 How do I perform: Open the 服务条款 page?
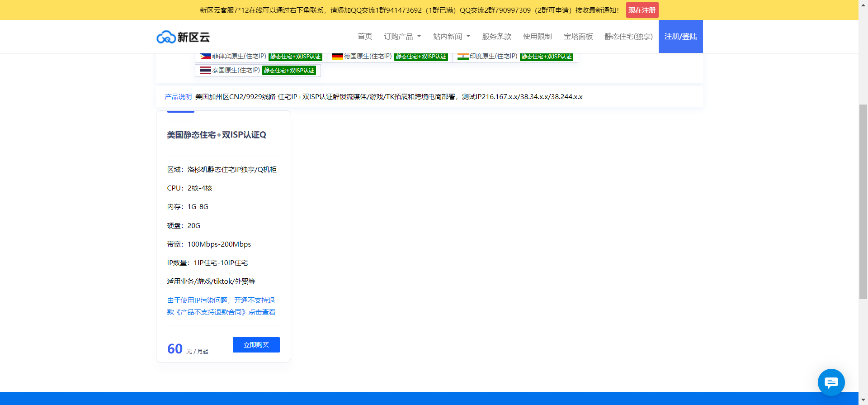click(496, 37)
